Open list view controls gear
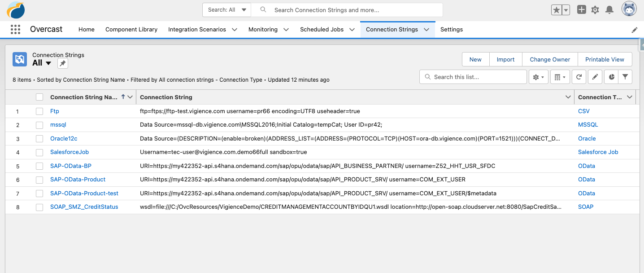The height and width of the screenshot is (273, 644). pyautogui.click(x=538, y=77)
